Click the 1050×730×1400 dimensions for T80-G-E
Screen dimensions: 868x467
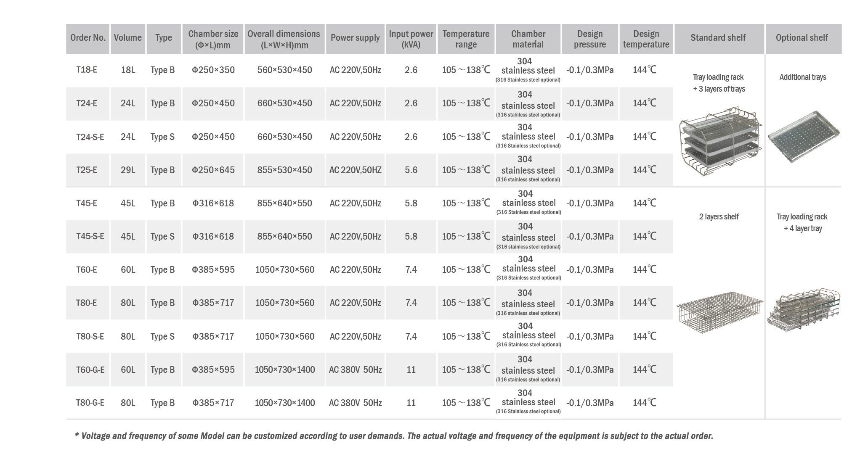coord(285,403)
